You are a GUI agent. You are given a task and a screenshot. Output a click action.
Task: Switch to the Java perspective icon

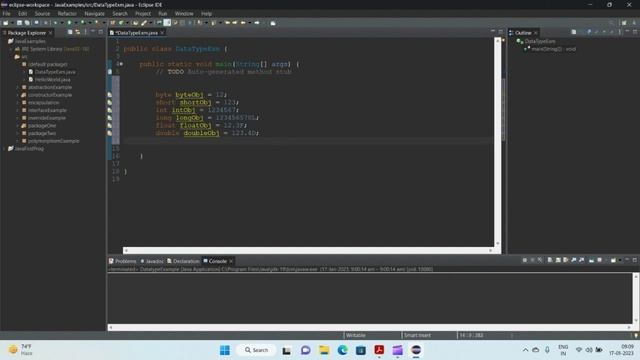(634, 23)
